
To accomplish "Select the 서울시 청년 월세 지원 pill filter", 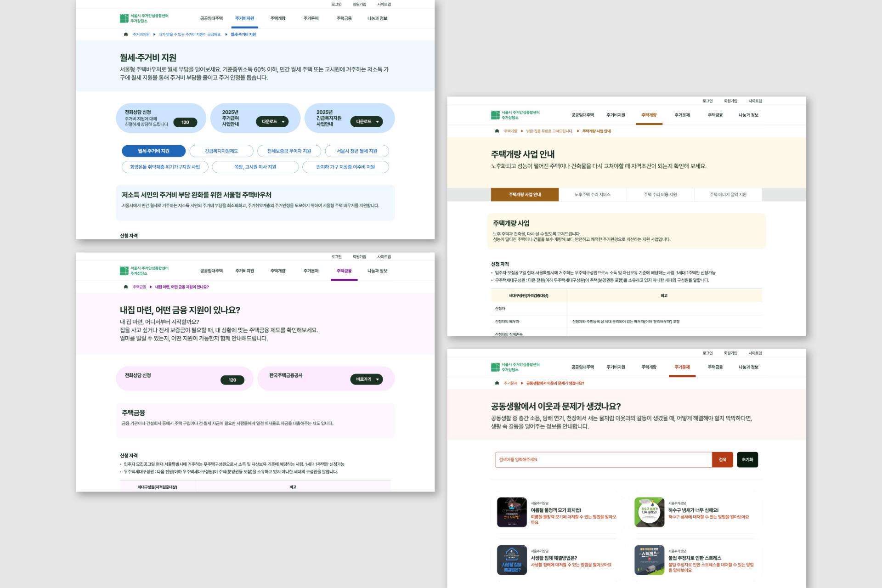I will 357,151.
